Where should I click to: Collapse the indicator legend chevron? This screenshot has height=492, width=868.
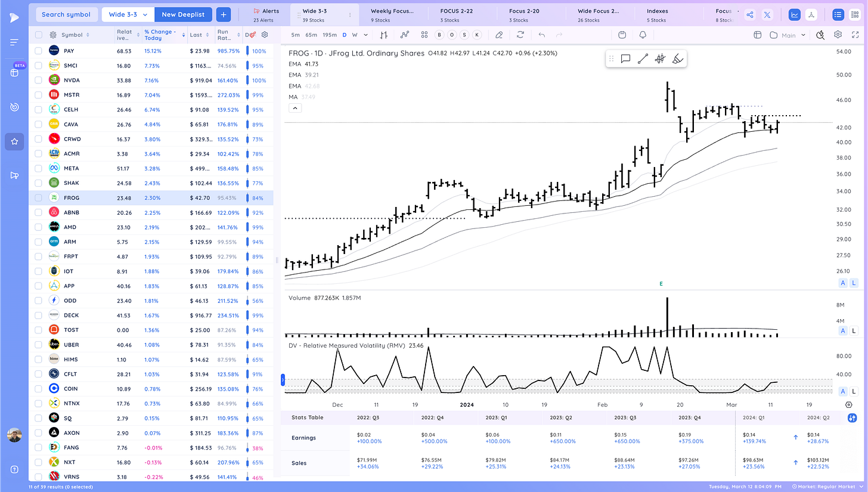click(295, 108)
